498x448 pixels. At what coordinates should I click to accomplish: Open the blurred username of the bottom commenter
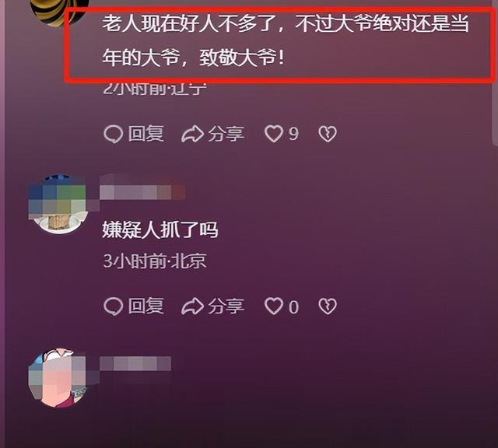click(x=135, y=363)
